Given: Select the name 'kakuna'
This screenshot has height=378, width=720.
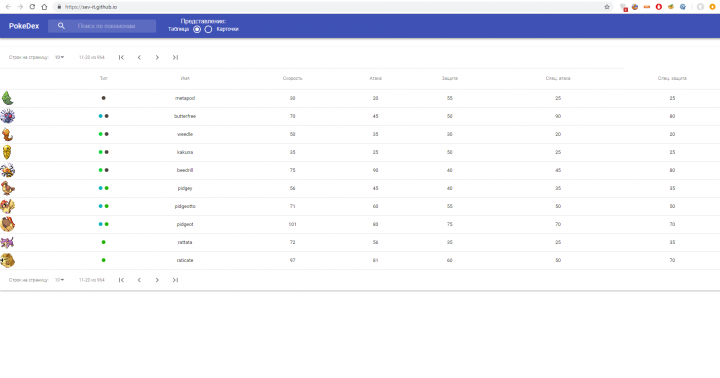Looking at the screenshot, I should 185,152.
